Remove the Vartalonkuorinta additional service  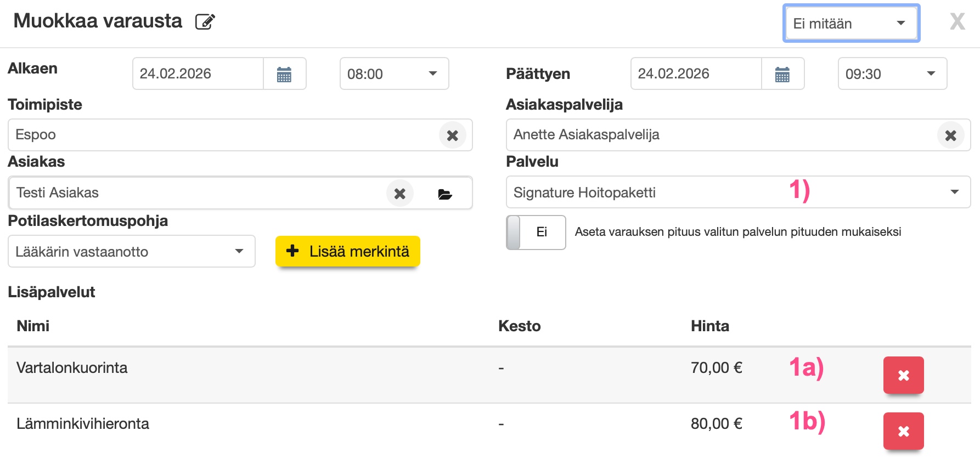click(x=903, y=376)
